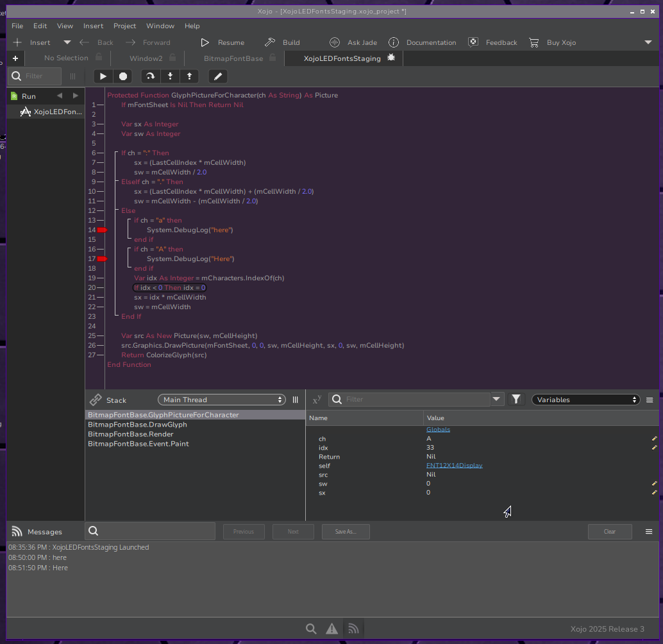Expand the Insert dropdown arrow
The height and width of the screenshot is (644, 663).
coord(67,42)
